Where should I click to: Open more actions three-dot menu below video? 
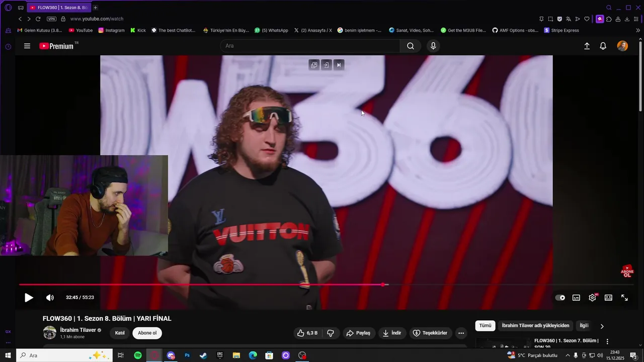pos(461,333)
